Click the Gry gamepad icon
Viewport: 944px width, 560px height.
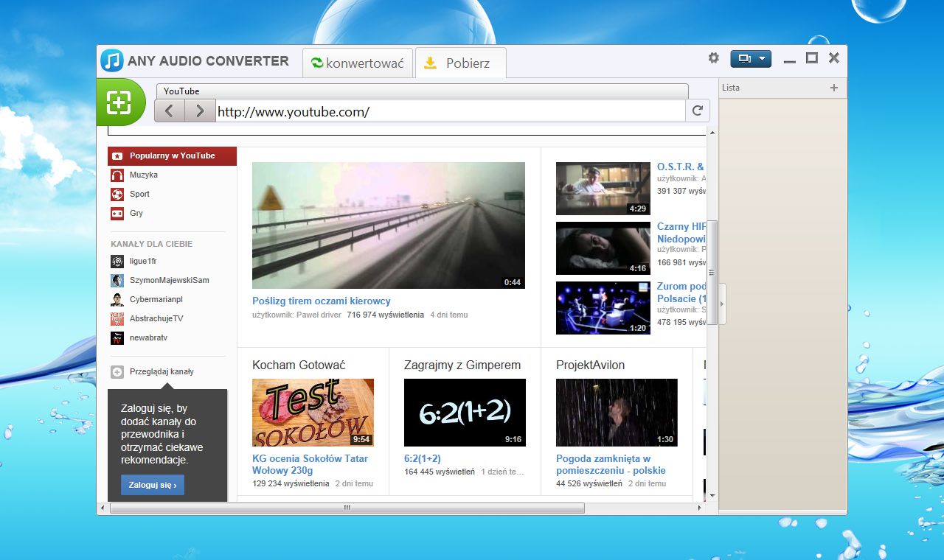(117, 214)
